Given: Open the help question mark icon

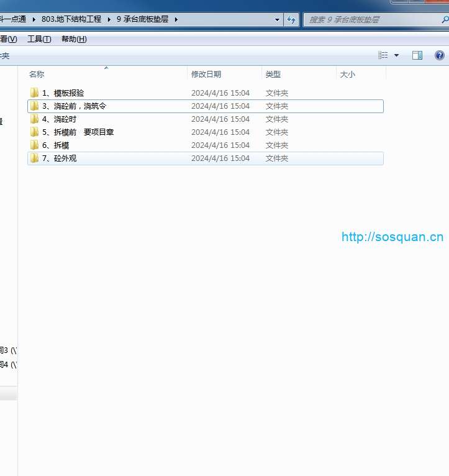Looking at the screenshot, I should [440, 55].
